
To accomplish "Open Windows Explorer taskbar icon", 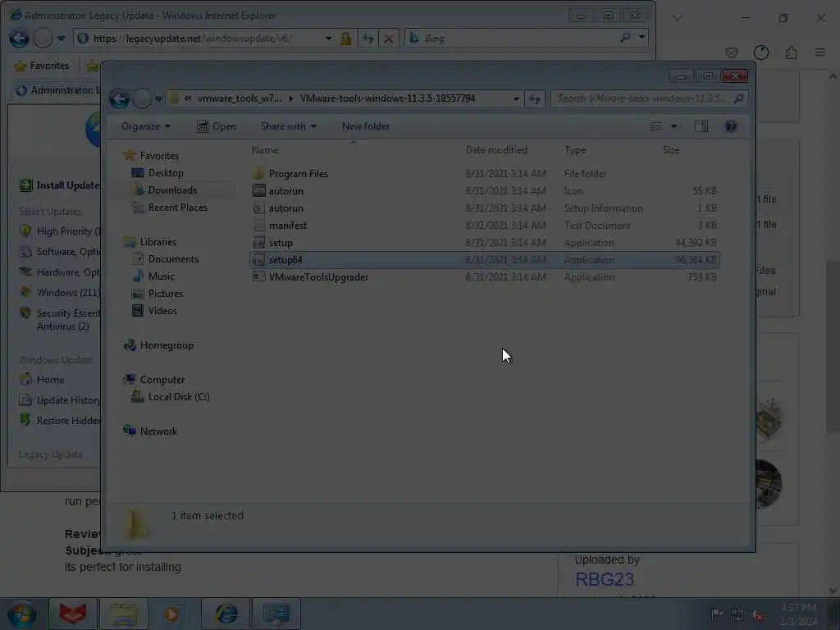I will point(125,614).
